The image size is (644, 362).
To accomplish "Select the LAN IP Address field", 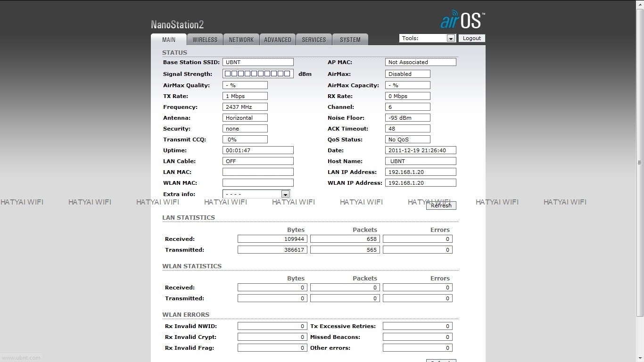I will [421, 172].
